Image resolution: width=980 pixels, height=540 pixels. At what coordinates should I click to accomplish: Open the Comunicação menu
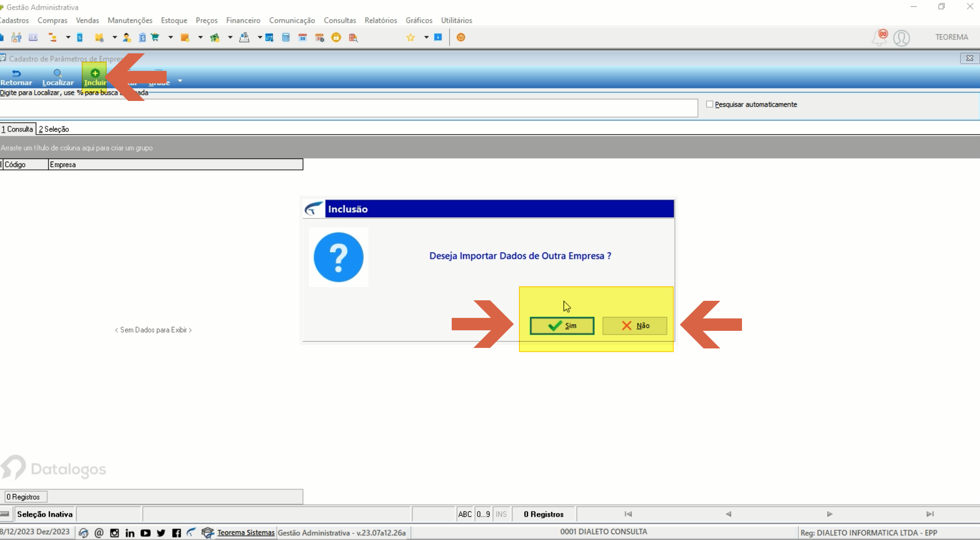pos(292,20)
